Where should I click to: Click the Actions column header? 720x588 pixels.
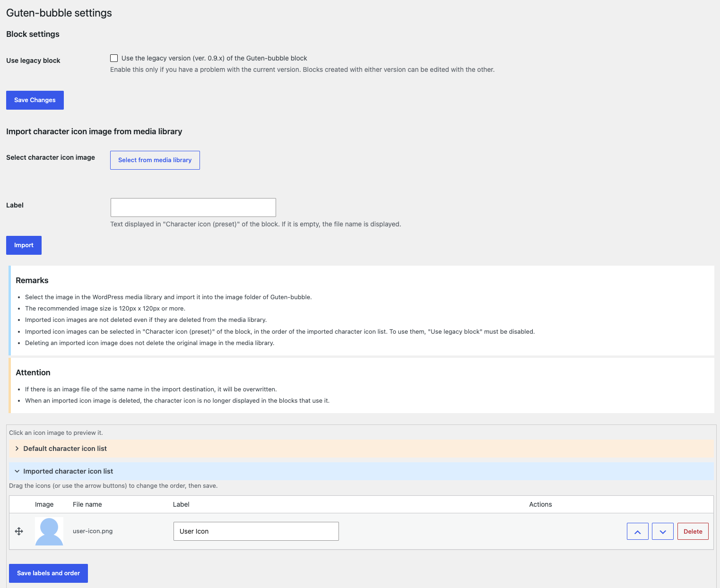coord(540,504)
